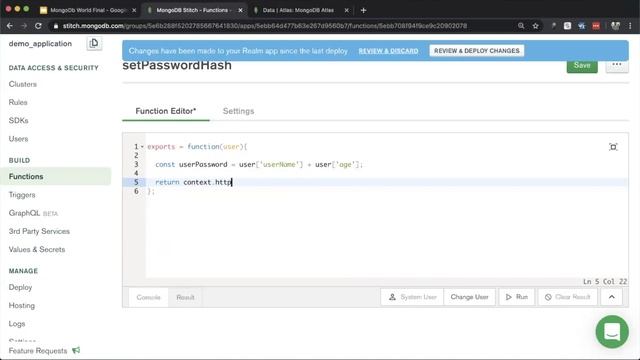This screenshot has width=640, height=360.
Task: Open 3rd Party Services in sidebar
Action: pyautogui.click(x=39, y=231)
